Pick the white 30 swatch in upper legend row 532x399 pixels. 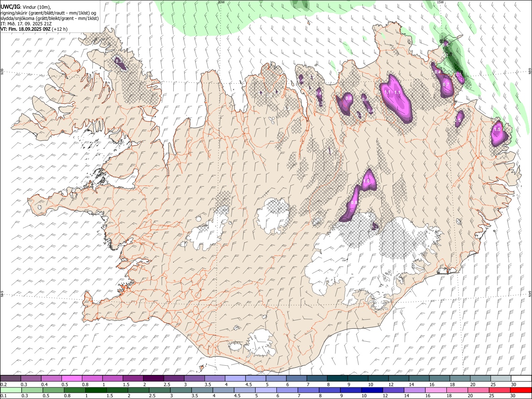[x=521, y=379]
